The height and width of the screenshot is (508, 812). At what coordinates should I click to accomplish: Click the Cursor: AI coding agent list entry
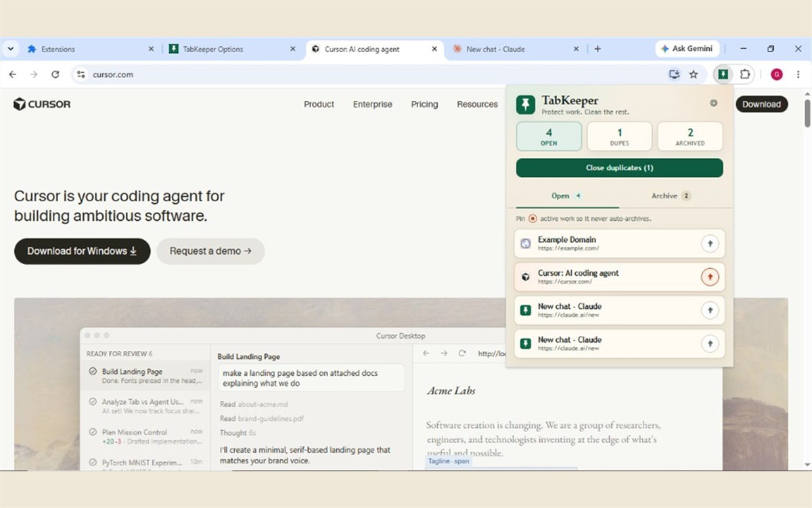[619, 276]
